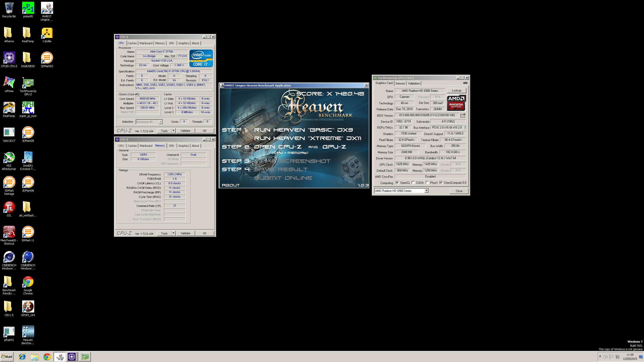Viewport: 644px width, 362px height.
Task: Click Run Heaven "Basic" DX9
Action: pyautogui.click(x=303, y=130)
